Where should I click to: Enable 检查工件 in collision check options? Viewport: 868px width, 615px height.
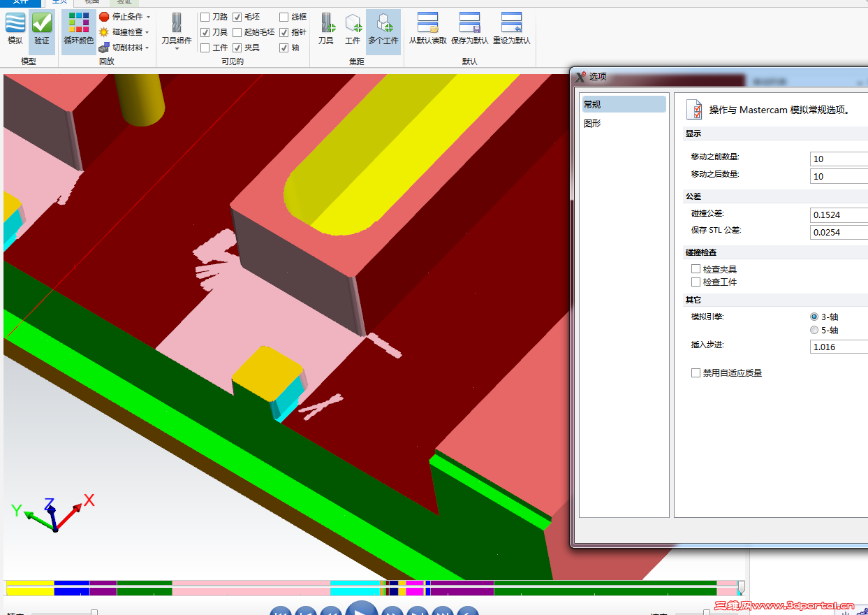696,282
